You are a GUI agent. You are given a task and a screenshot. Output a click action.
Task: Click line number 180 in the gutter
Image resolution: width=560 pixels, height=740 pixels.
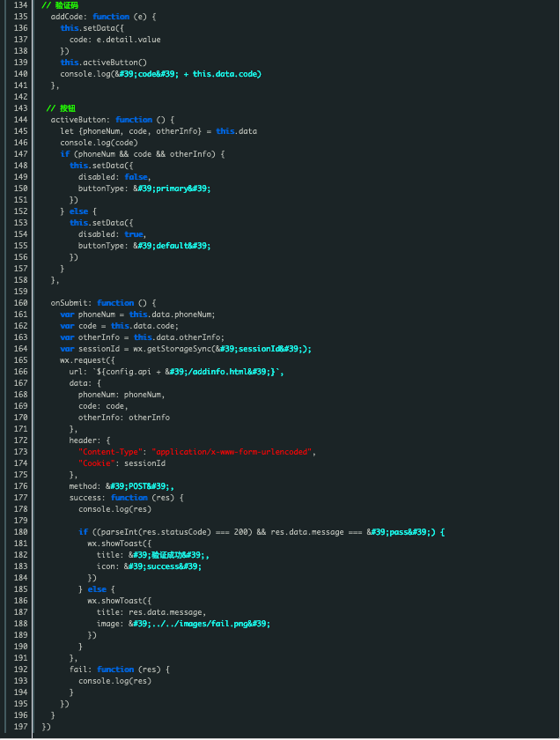click(17, 532)
